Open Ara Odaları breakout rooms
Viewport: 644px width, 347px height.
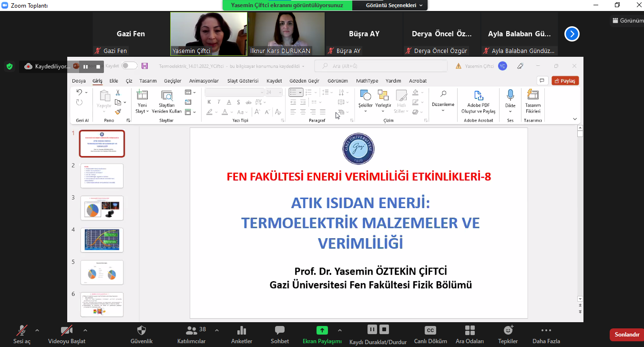pos(470,330)
